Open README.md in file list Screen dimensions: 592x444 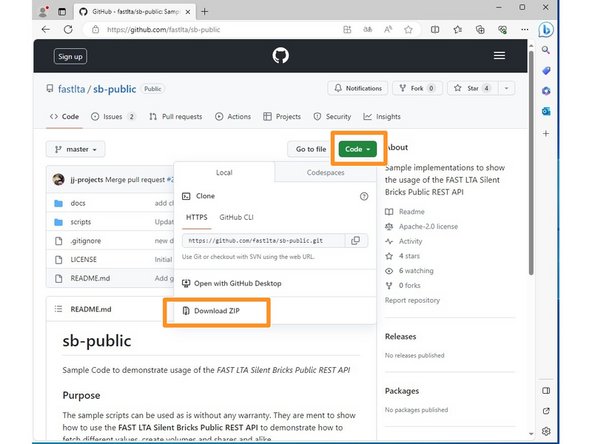(x=90, y=278)
